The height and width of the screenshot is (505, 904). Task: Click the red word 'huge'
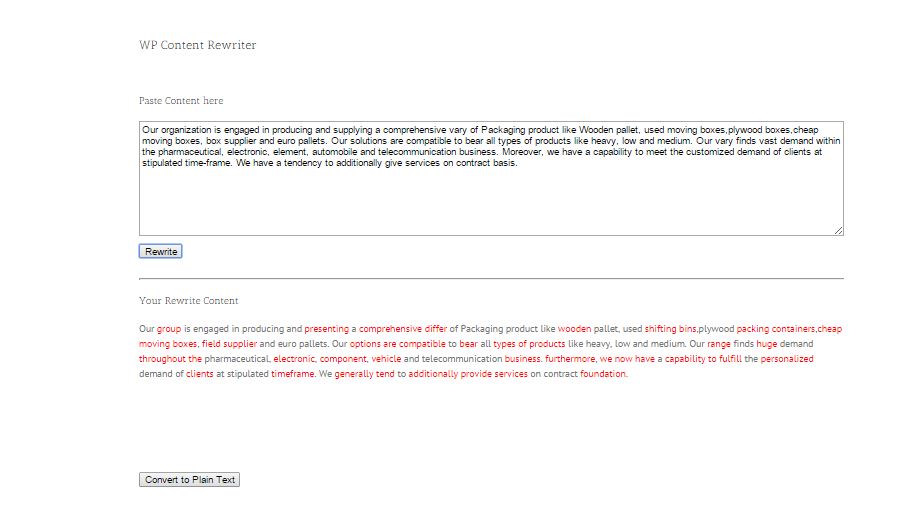[767, 344]
